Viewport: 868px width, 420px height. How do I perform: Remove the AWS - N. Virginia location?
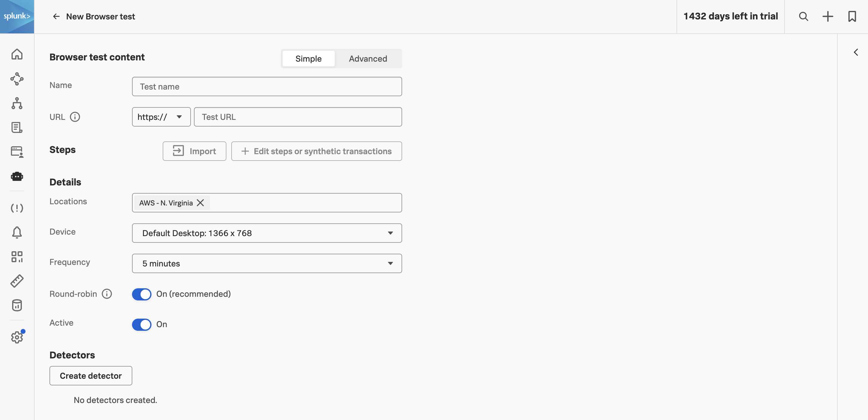[200, 203]
